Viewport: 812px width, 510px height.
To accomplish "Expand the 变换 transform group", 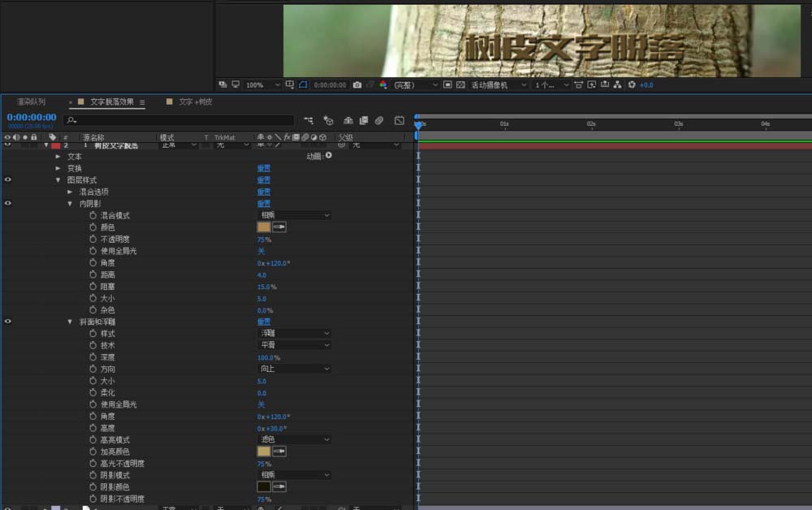I will point(58,168).
